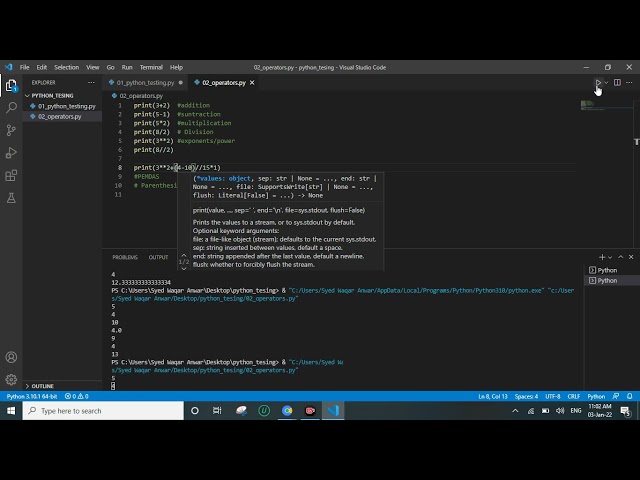Viewport: 640px width, 480px height.
Task: Select the first Python terminal
Action: (607, 270)
